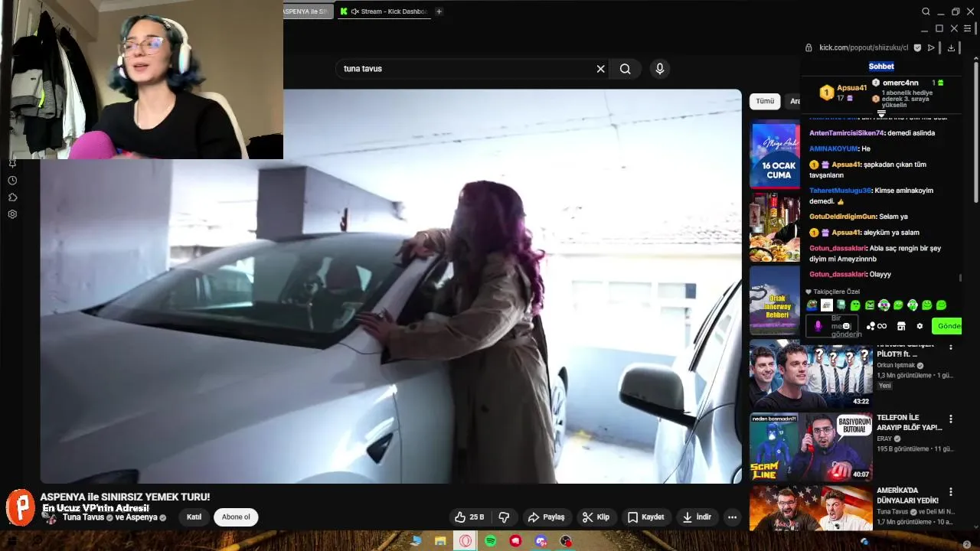Screen dimensions: 980x551
Task: Dislike the video with the thumbs-down icon
Action: 504,517
